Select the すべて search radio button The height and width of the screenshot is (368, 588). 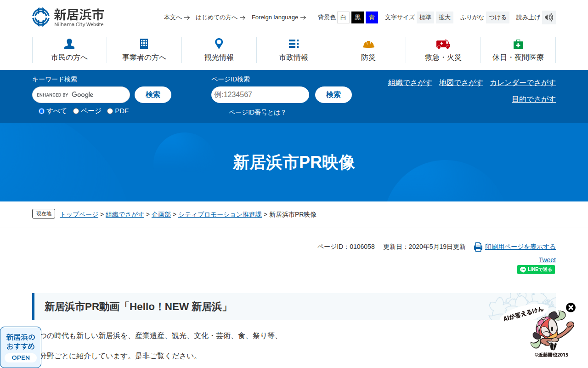[x=41, y=111]
